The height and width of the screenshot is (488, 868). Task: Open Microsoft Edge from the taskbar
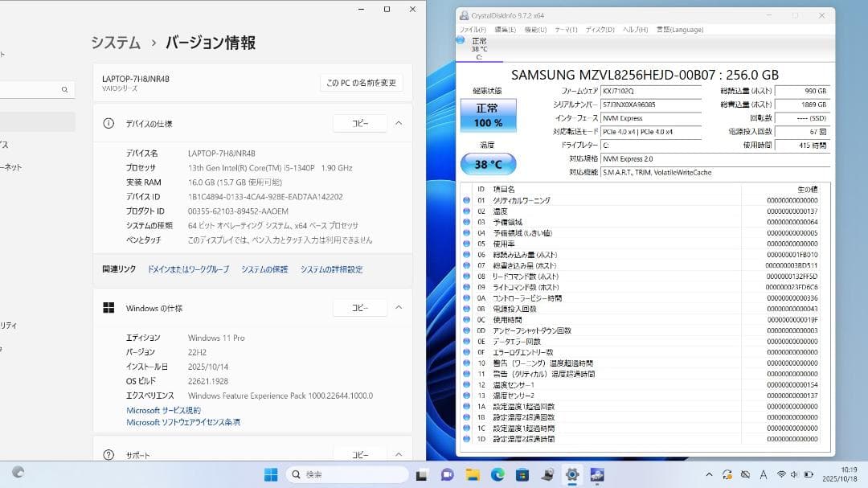pyautogui.click(x=498, y=474)
